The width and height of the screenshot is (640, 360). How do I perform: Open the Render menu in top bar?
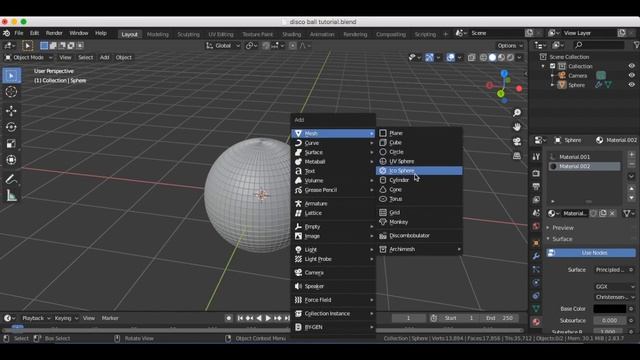54,33
